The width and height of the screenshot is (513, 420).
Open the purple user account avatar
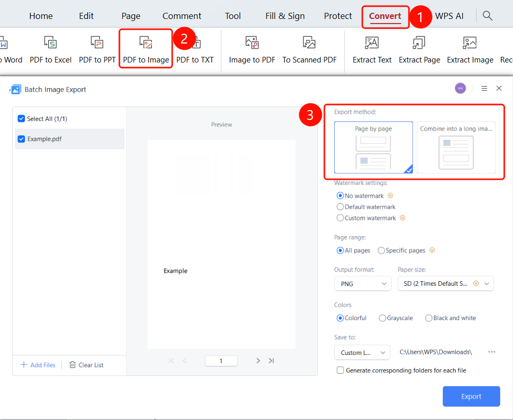point(460,88)
